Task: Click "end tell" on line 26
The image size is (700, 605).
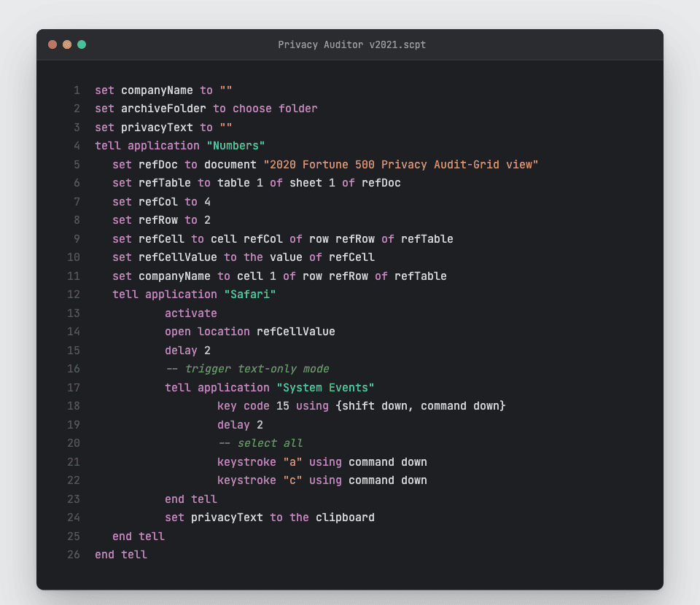Action: click(121, 555)
